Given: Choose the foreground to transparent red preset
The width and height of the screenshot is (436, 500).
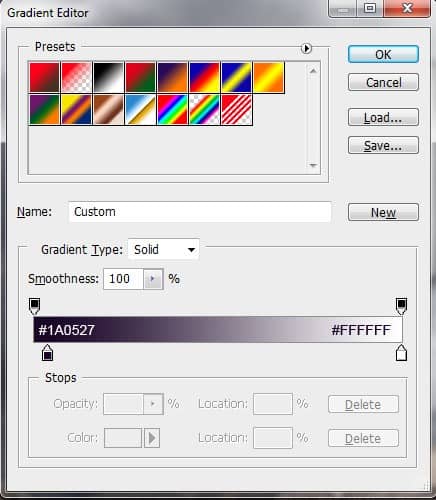Looking at the screenshot, I should coord(76,77).
